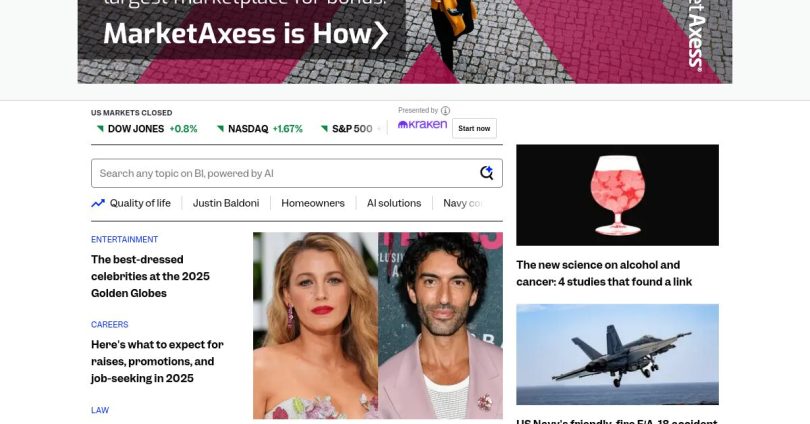
Task: Open the fighter jet article thumbnail
Action: (617, 354)
